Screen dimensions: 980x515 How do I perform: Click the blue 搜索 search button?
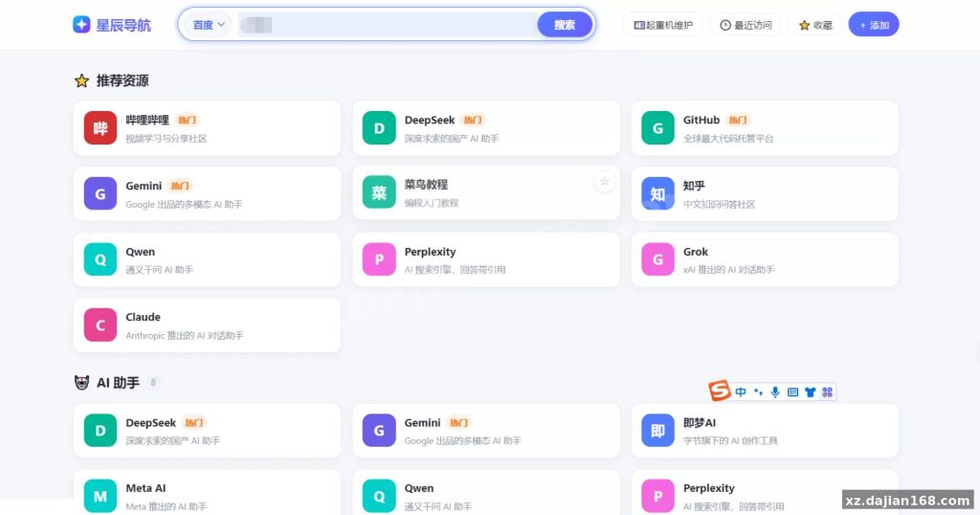click(565, 25)
